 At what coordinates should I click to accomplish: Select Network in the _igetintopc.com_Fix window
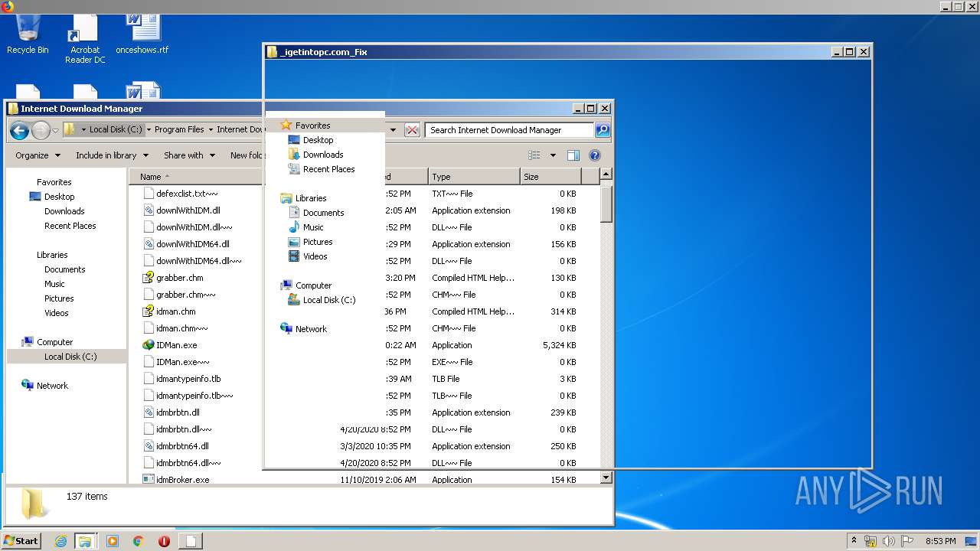click(311, 329)
